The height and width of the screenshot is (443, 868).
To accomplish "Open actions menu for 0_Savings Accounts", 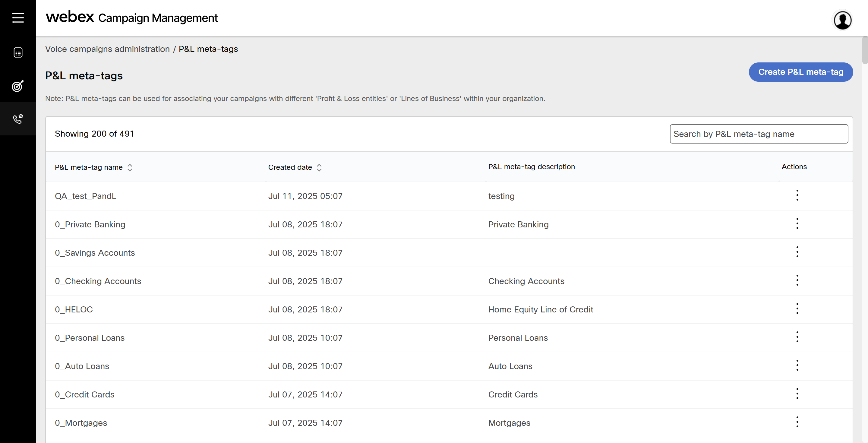I will point(797,252).
